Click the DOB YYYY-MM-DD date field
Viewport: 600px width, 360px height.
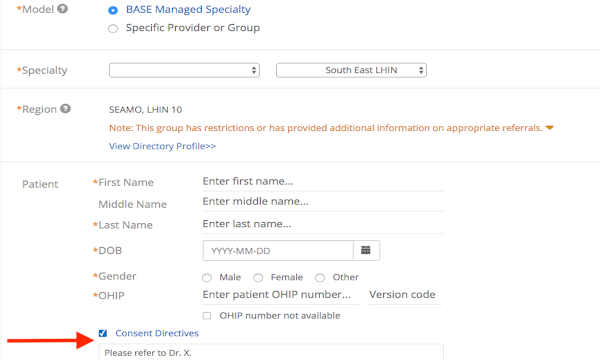tap(278, 251)
